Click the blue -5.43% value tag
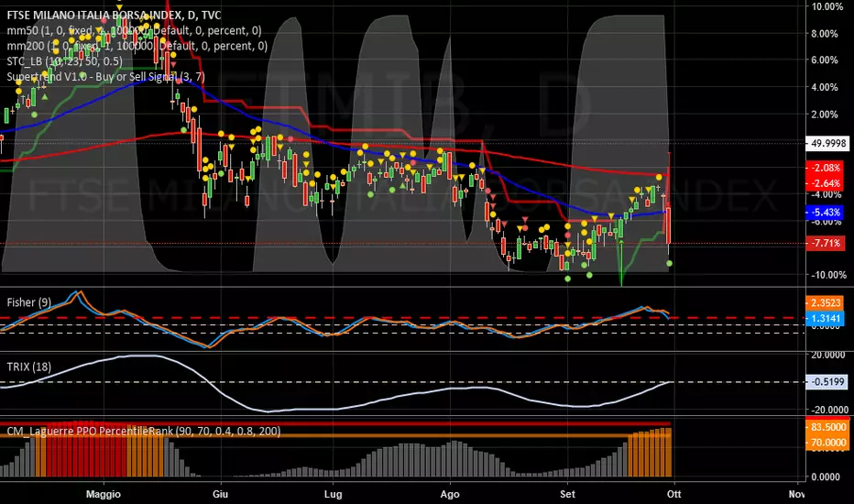 [827, 213]
